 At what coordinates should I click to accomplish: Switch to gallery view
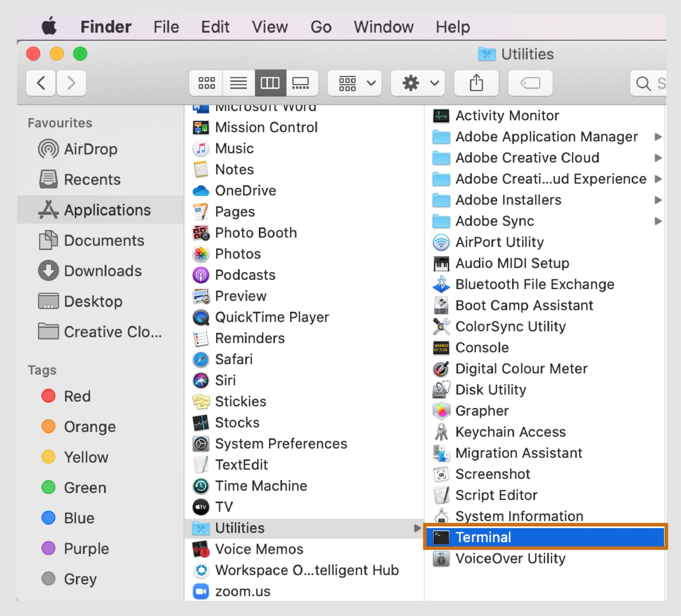click(x=301, y=83)
